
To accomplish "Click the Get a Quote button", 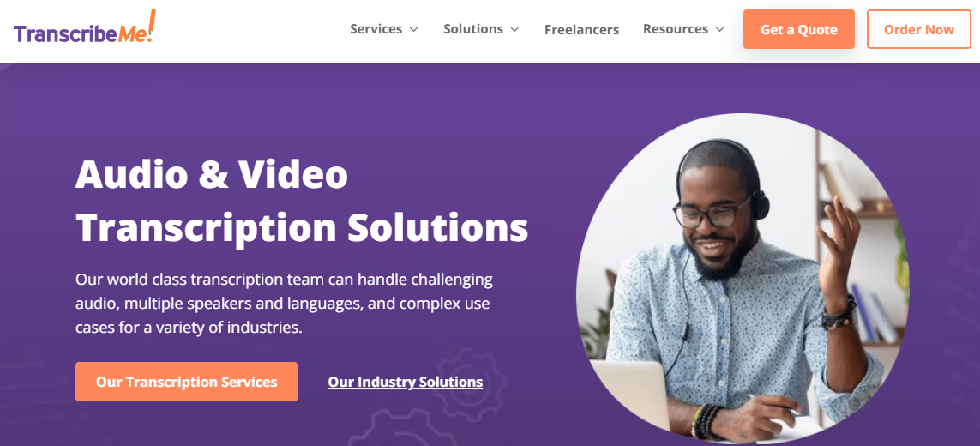I will point(799,29).
